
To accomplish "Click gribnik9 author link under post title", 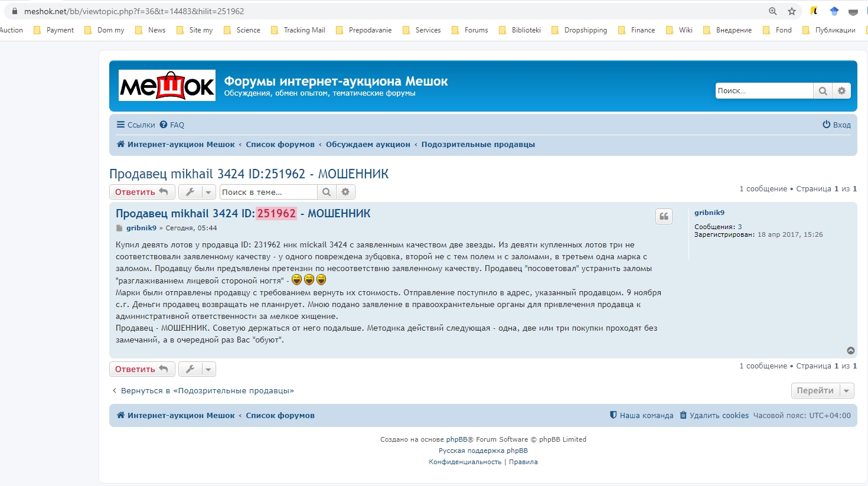I will 141,228.
